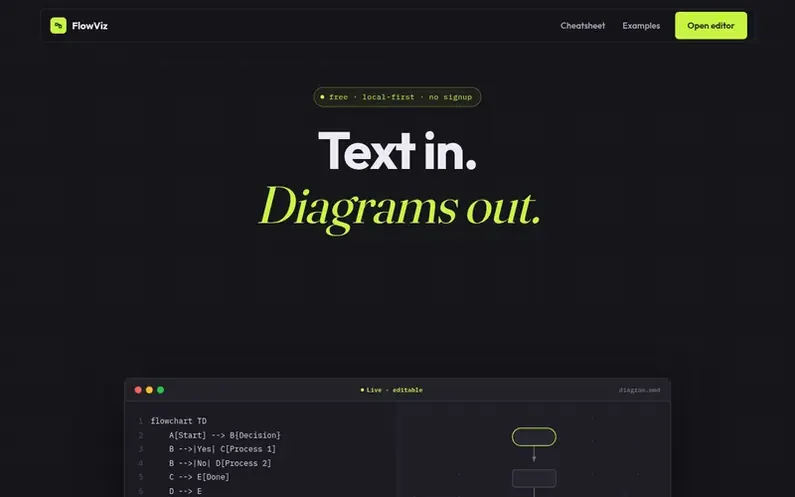795x497 pixels.
Task: Click the line 'D --> E'
Action: [185, 491]
